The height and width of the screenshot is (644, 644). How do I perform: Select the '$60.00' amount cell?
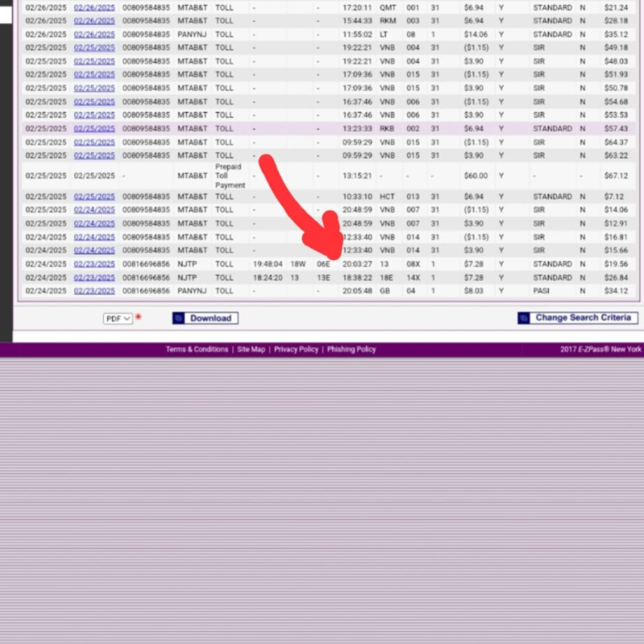point(476,175)
